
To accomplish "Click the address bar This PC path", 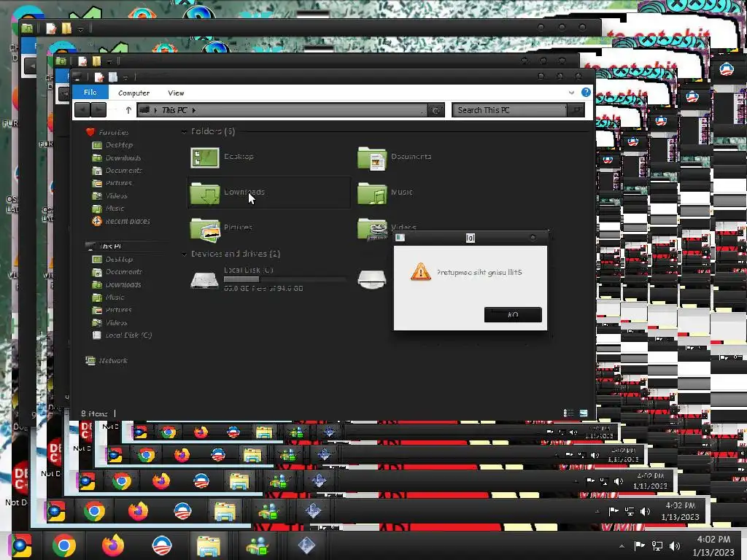I will click(281, 110).
